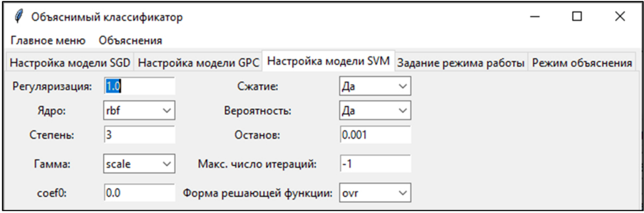
Task: Switch to Настройка модели SGD tab
Action: click(x=70, y=63)
